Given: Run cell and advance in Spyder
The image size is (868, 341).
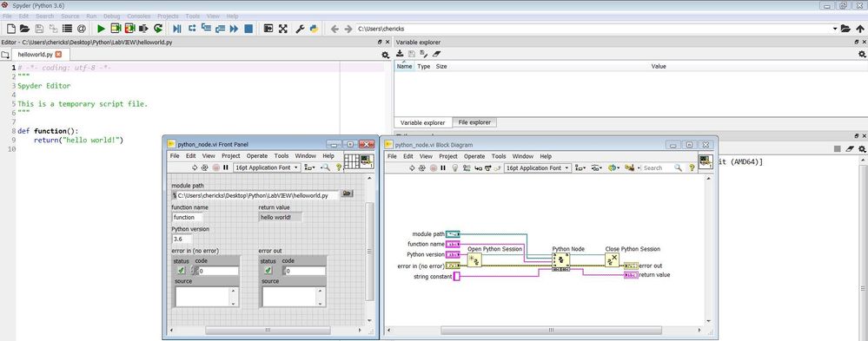Looking at the screenshot, I should point(130,28).
